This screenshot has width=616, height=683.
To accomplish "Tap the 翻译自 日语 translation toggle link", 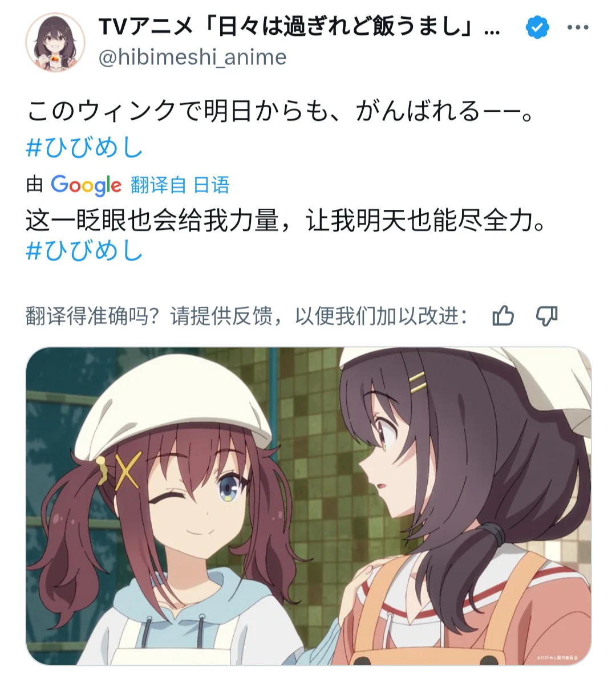I will point(180,185).
